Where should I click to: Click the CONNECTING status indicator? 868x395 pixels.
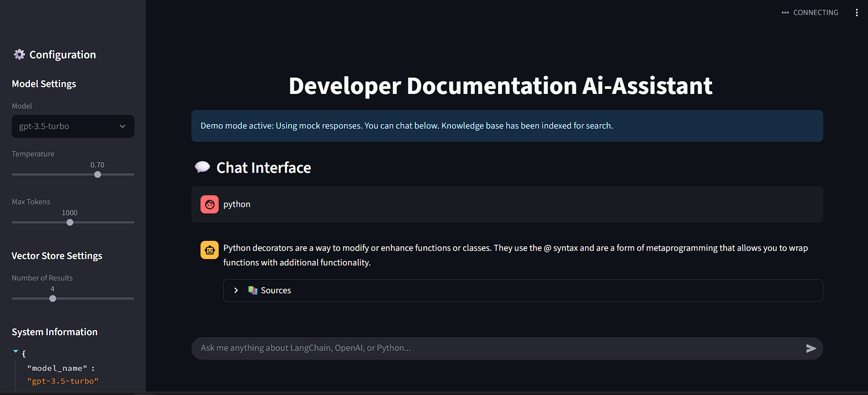810,13
